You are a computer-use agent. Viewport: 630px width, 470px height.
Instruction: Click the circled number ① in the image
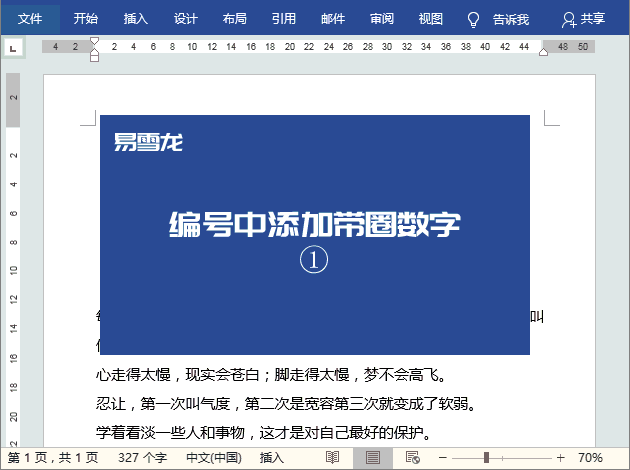click(x=314, y=260)
